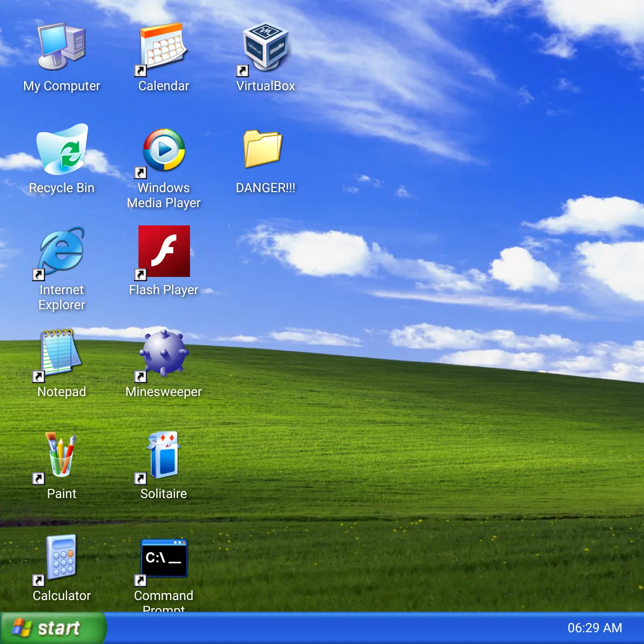Screen dimensions: 644x644
Task: Click the "Calendar" label text
Action: click(164, 86)
